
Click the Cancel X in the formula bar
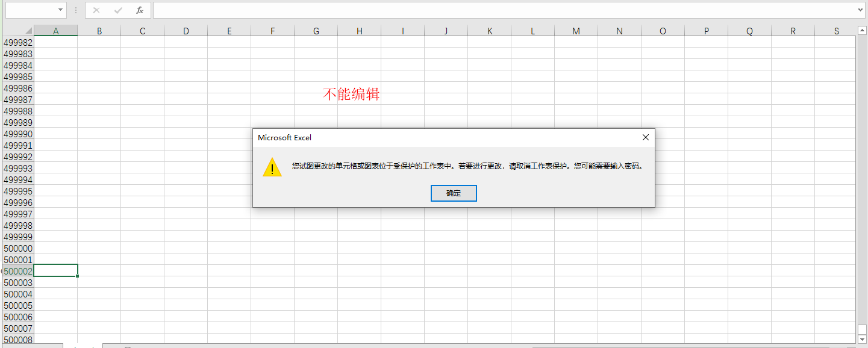[97, 10]
